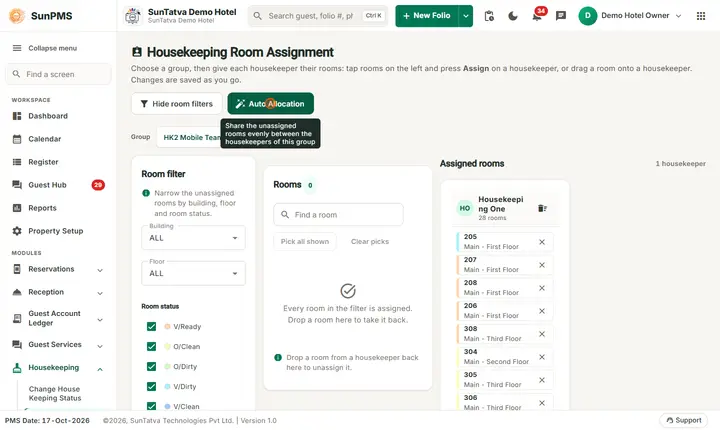
Task: Open the Building dropdown
Action: [193, 238]
